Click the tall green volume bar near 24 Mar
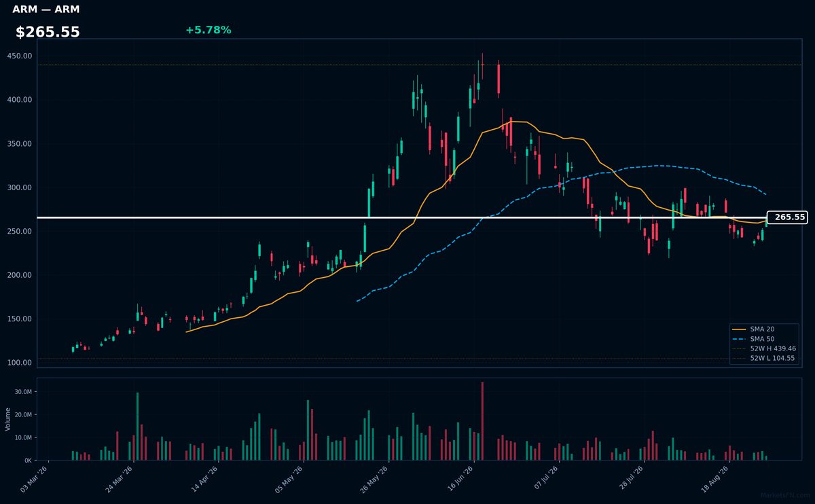Image resolution: width=815 pixels, height=504 pixels. coord(137,427)
